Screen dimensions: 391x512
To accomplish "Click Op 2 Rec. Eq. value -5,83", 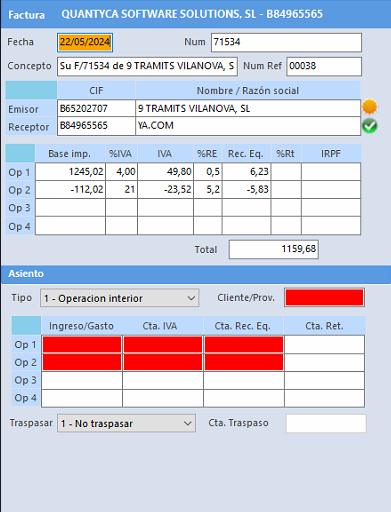I will pyautogui.click(x=246, y=190).
